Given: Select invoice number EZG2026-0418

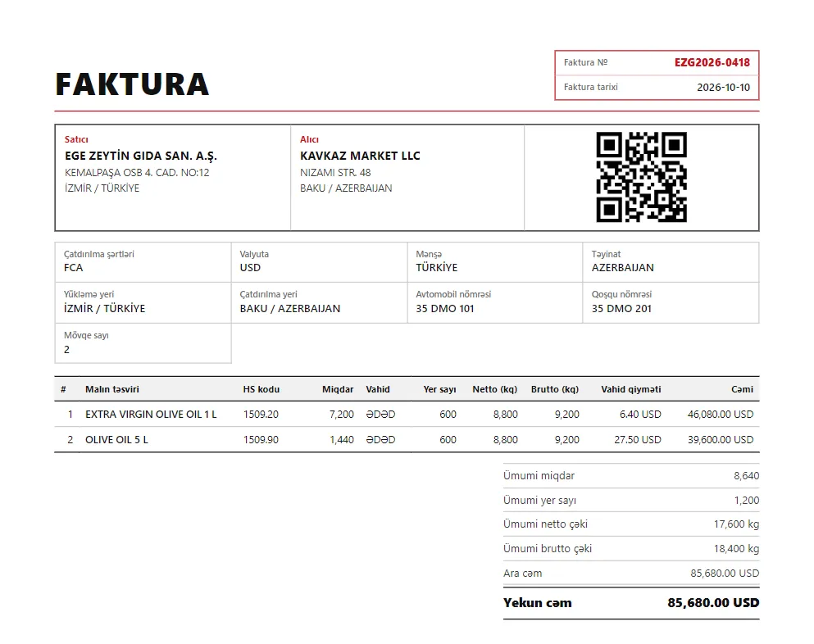Looking at the screenshot, I should [712, 63].
